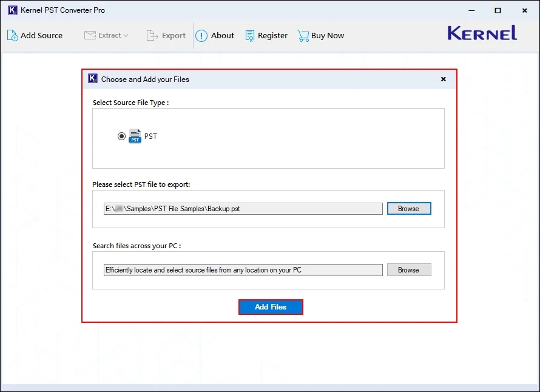Screen dimensions: 540x392
Task: Click the Backup.pst file path field
Action: (241, 208)
